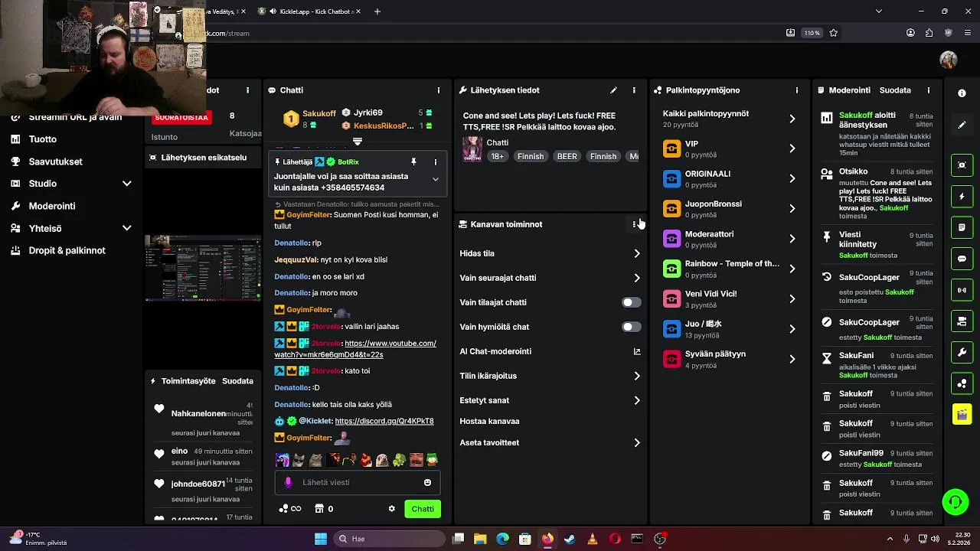980x551 pixels.
Task: Open the discord.gg link from Kicklet
Action: (384, 421)
